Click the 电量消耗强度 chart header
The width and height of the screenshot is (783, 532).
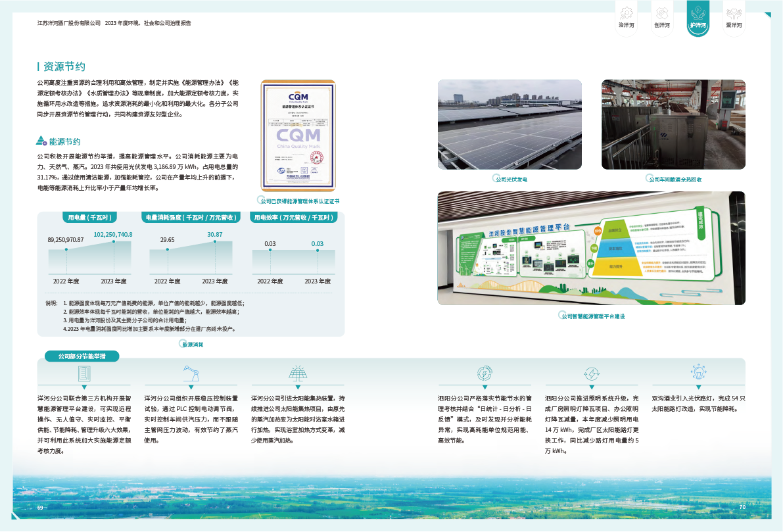click(x=191, y=217)
